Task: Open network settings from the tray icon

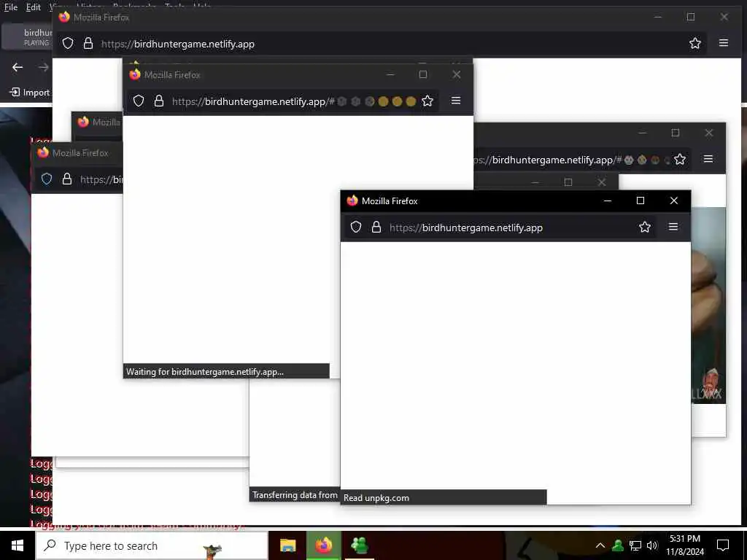Action: coord(635,545)
